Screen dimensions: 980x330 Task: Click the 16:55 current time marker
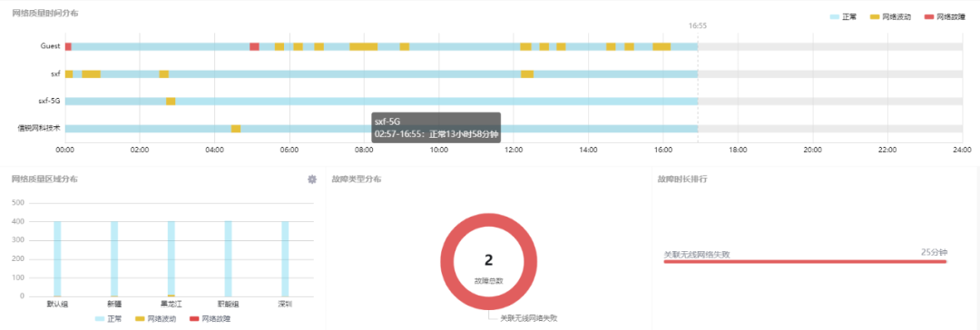click(x=698, y=26)
